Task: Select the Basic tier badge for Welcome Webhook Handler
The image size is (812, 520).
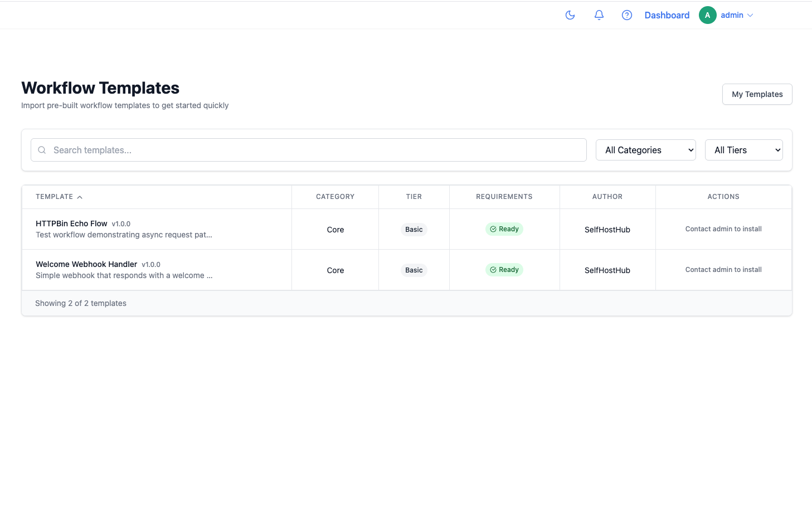Action: 414,270
